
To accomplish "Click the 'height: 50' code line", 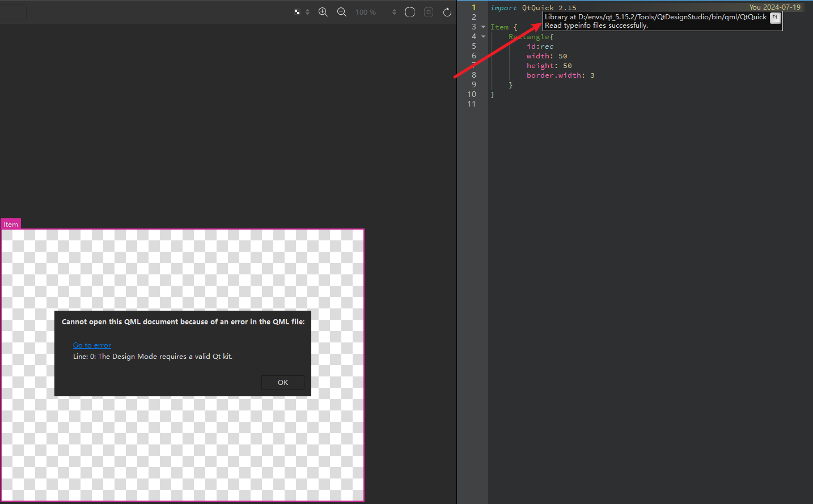I will pos(549,66).
